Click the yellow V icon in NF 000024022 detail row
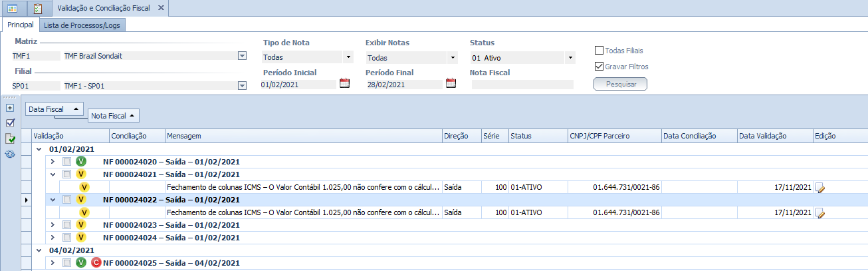The image size is (868, 271). tap(84, 212)
